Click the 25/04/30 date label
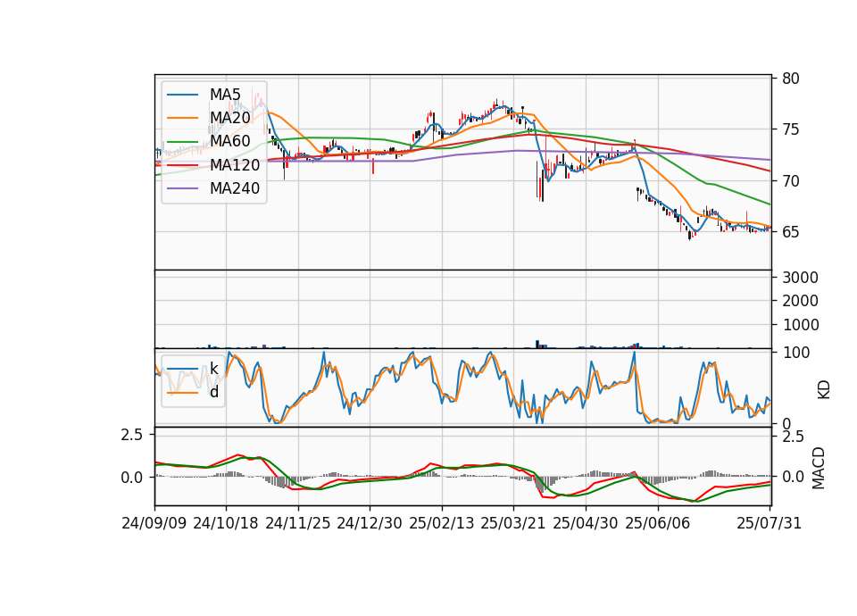This screenshot has width=857, height=616. tap(586, 523)
